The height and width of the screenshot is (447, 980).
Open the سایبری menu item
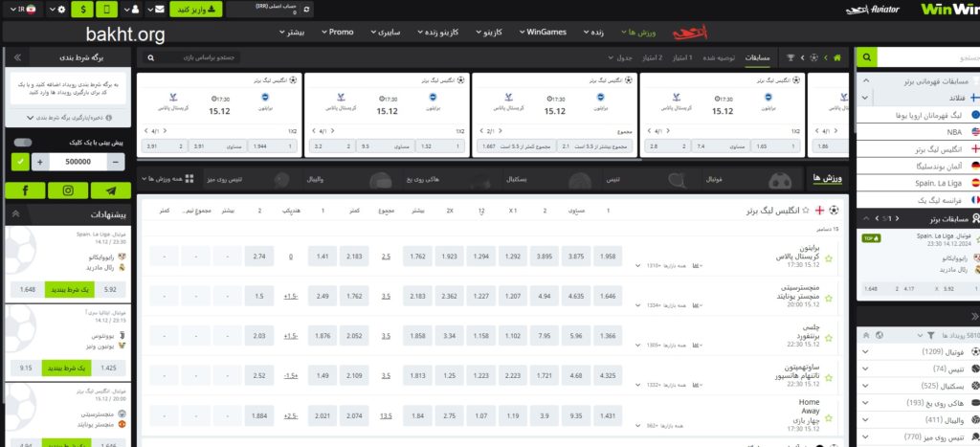click(385, 32)
